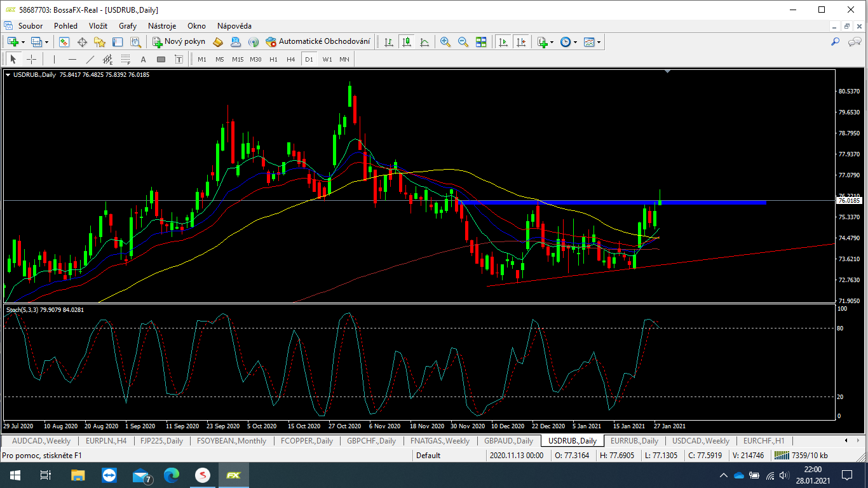
Task: Select the Crosshair cursor tool
Action: coord(31,59)
